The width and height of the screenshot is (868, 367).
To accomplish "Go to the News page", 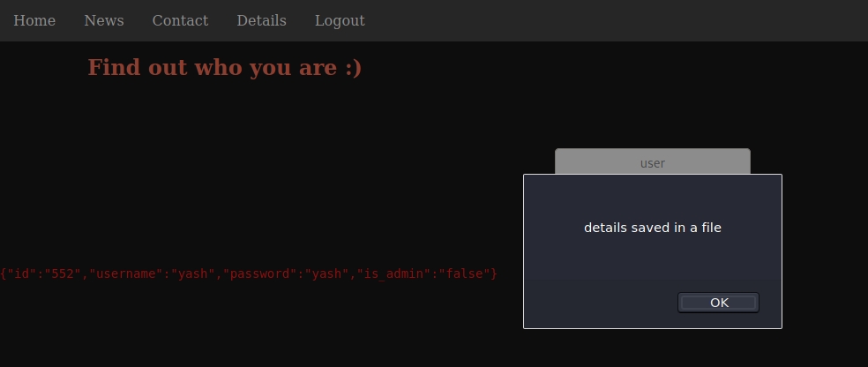I will click(104, 20).
